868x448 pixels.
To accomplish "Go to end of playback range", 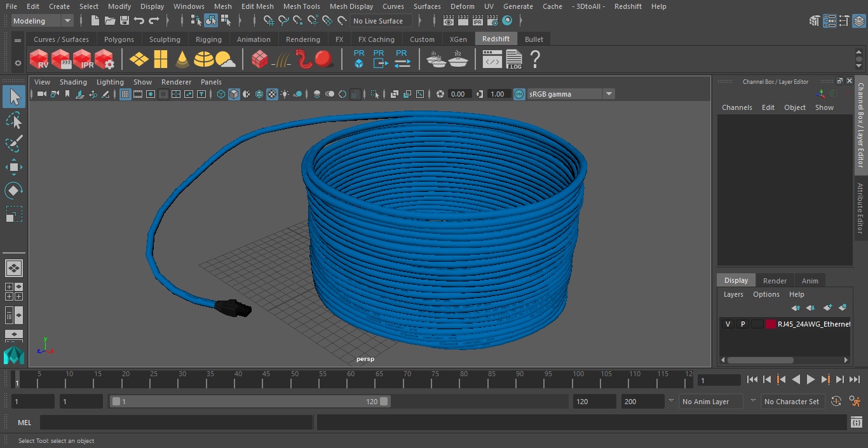I will coord(855,379).
